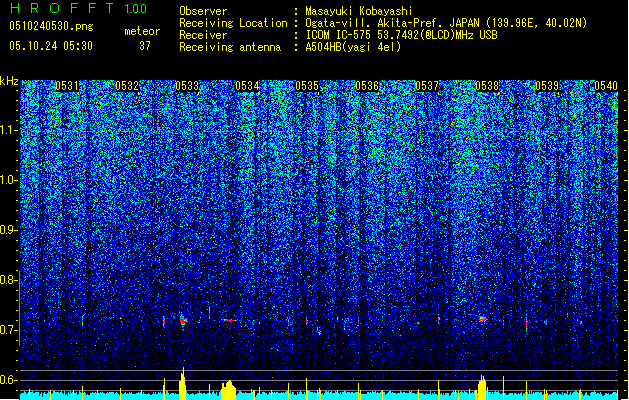The height and width of the screenshot is (400, 629).
Task: Click the 0537 time marker
Action: [427, 86]
